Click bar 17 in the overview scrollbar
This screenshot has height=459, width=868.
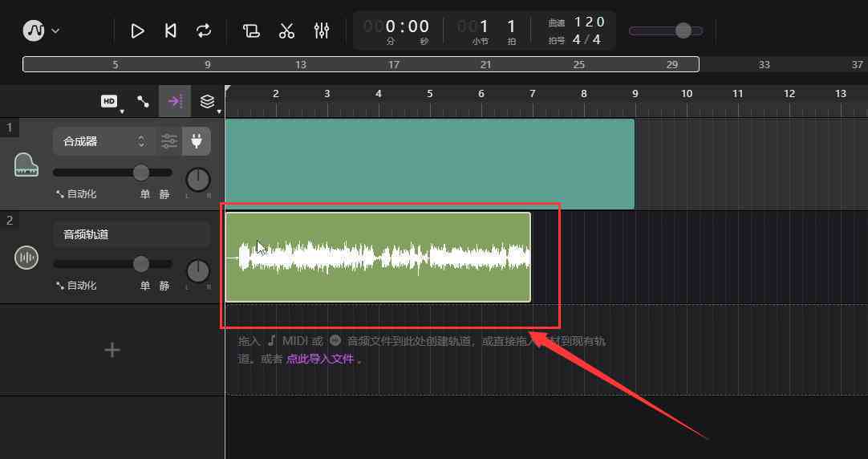coord(394,65)
